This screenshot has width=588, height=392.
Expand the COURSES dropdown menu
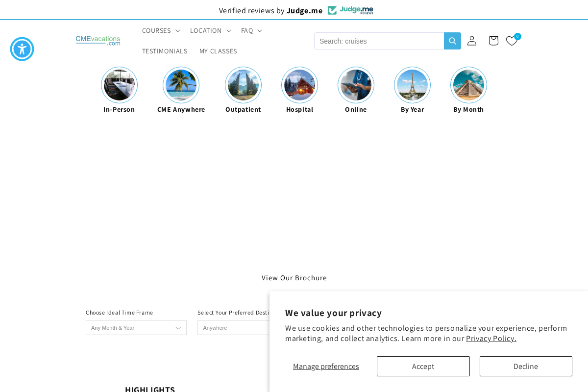click(x=161, y=30)
